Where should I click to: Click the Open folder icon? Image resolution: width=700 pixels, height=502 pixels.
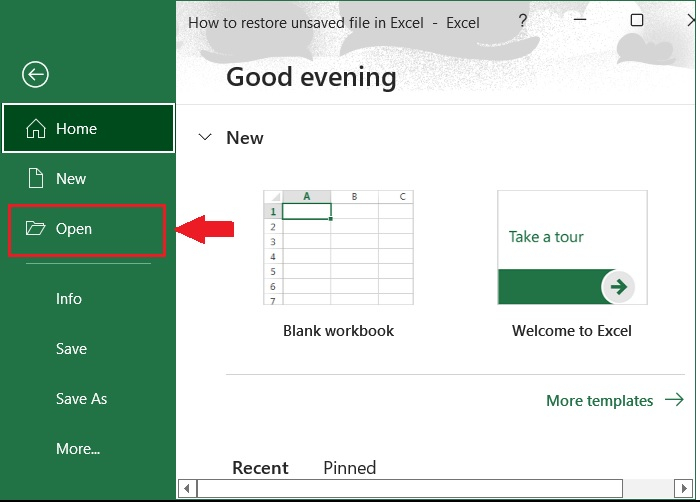[35, 228]
